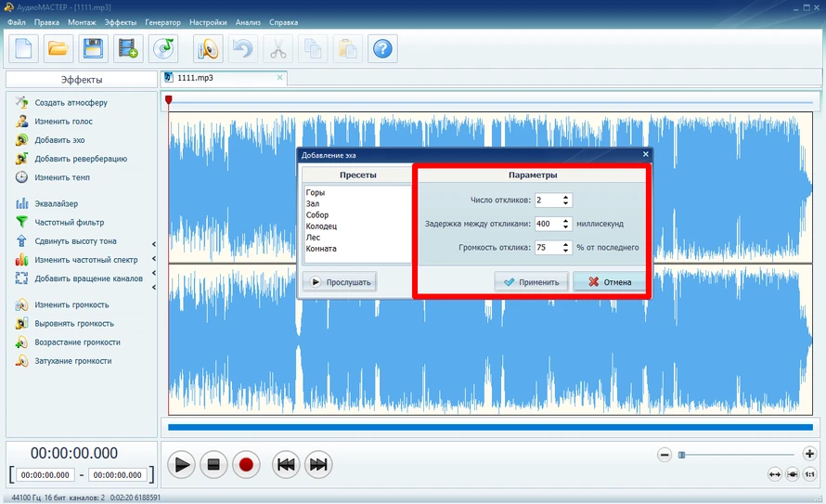Increase the Число откликов value by one

[567, 196]
